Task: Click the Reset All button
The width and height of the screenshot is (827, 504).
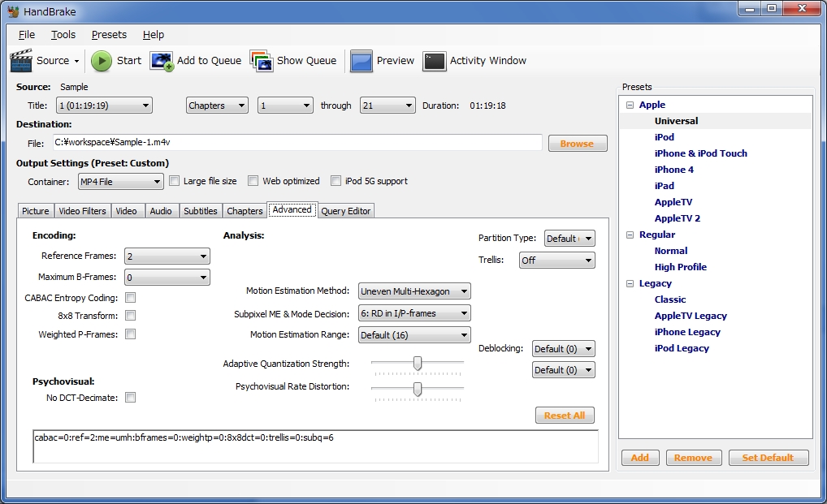Action: point(565,416)
